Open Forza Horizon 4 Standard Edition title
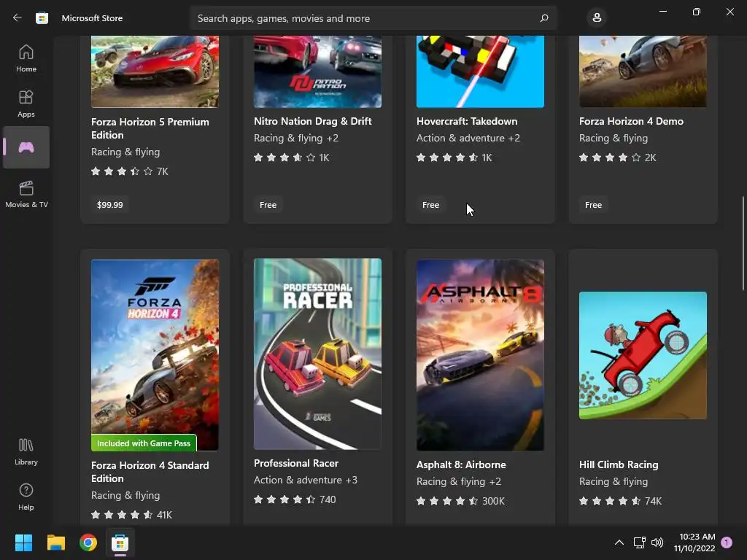This screenshot has height=560, width=747. pos(150,472)
